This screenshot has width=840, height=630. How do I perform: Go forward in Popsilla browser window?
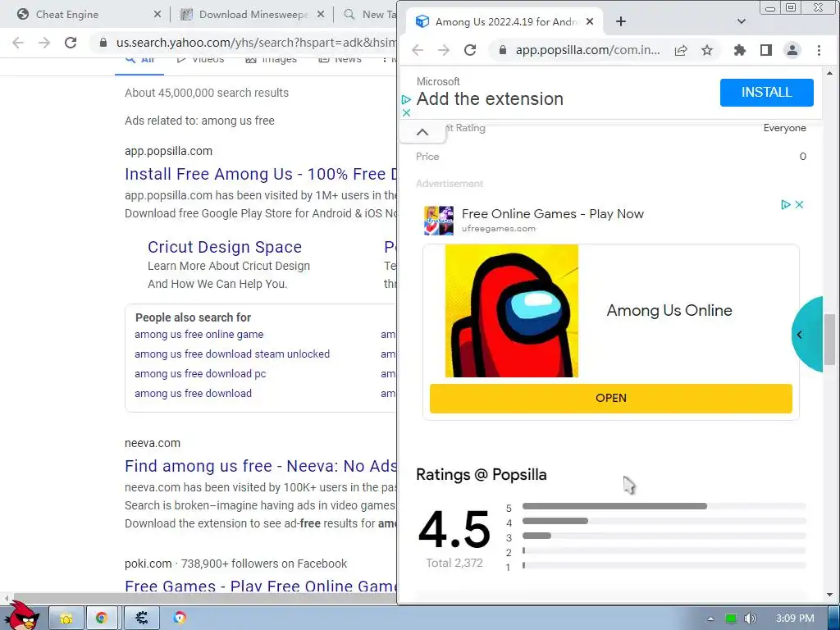pyautogui.click(x=444, y=50)
